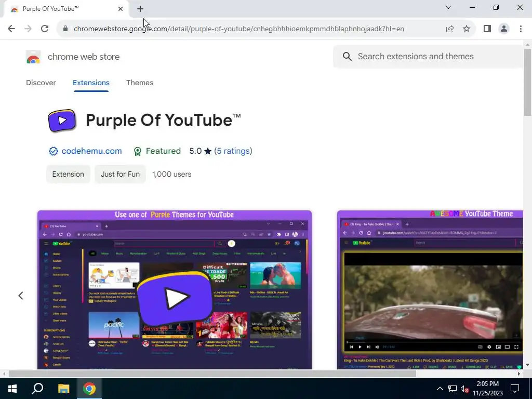The width and height of the screenshot is (532, 399).
Task: Click the Chrome Web Store rainbow logo
Action: tap(33, 57)
